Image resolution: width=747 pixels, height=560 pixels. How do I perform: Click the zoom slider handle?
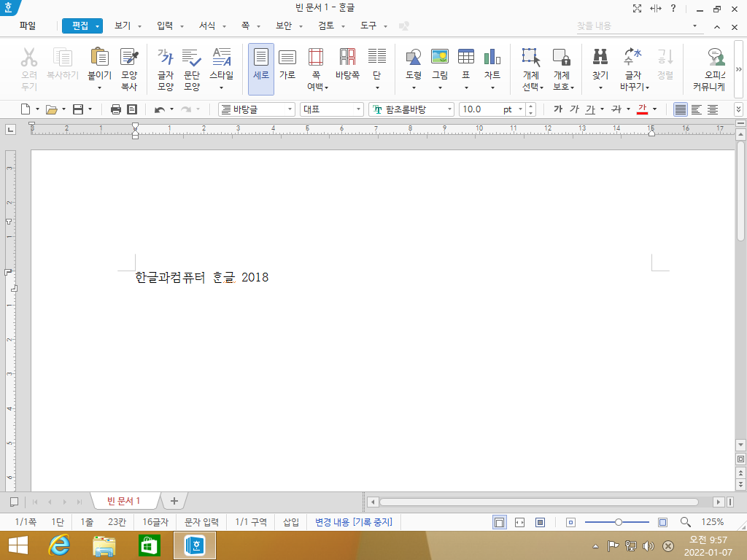pyautogui.click(x=619, y=522)
